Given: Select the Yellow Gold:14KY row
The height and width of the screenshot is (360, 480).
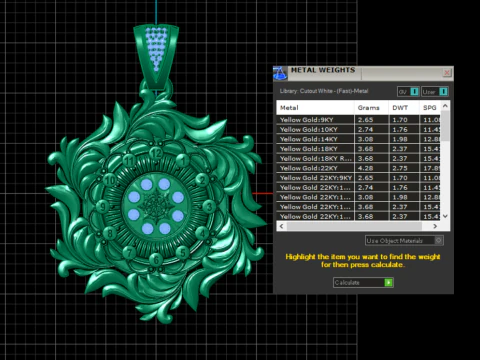Looking at the screenshot, I should [x=358, y=139].
